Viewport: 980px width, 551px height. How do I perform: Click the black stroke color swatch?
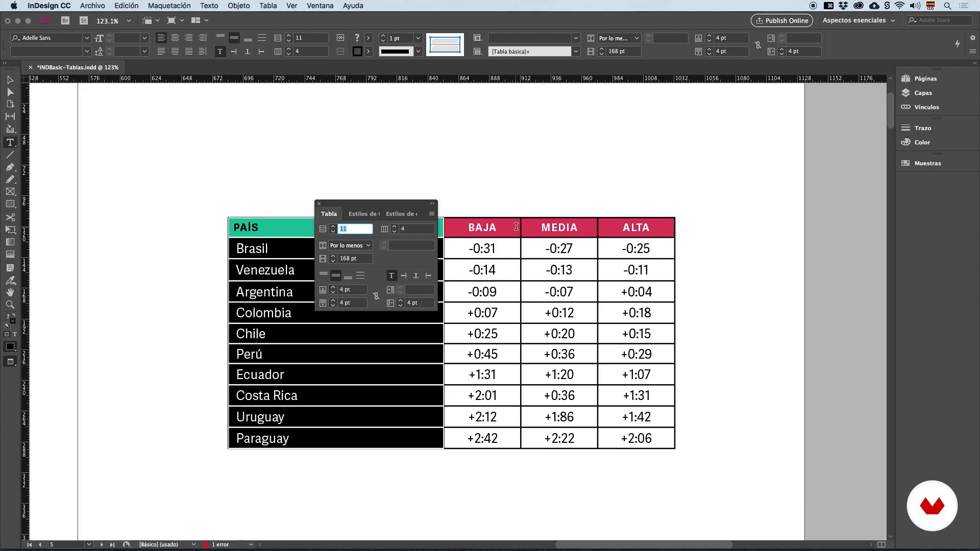[357, 51]
